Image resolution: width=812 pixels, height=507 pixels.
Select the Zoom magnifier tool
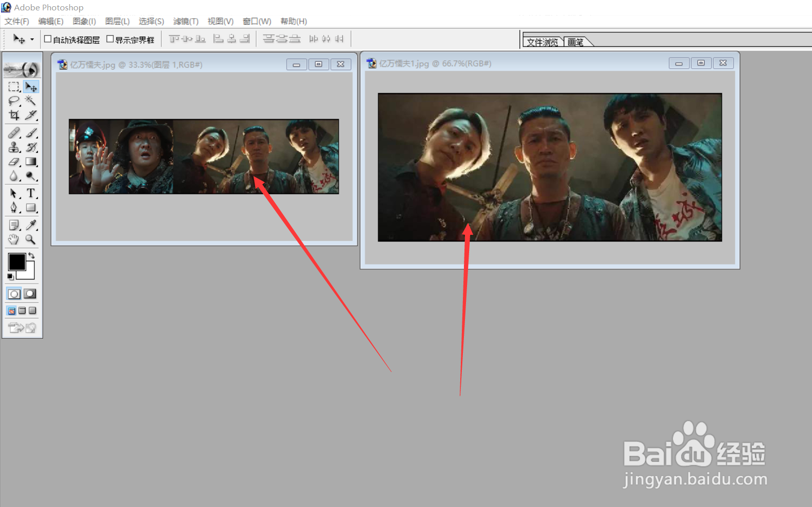pos(31,239)
